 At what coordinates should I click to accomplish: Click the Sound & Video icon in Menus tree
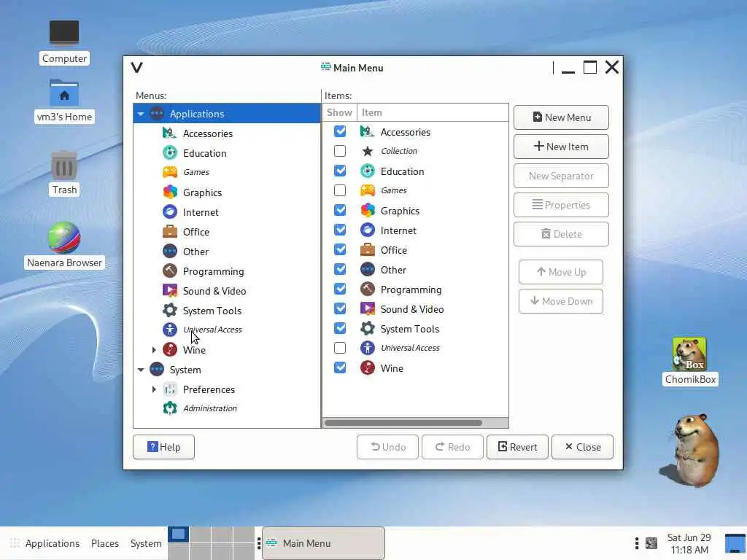[169, 290]
